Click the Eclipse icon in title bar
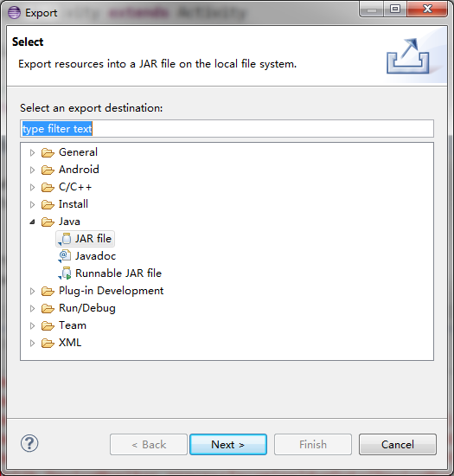This screenshot has width=454, height=476. coord(14,12)
